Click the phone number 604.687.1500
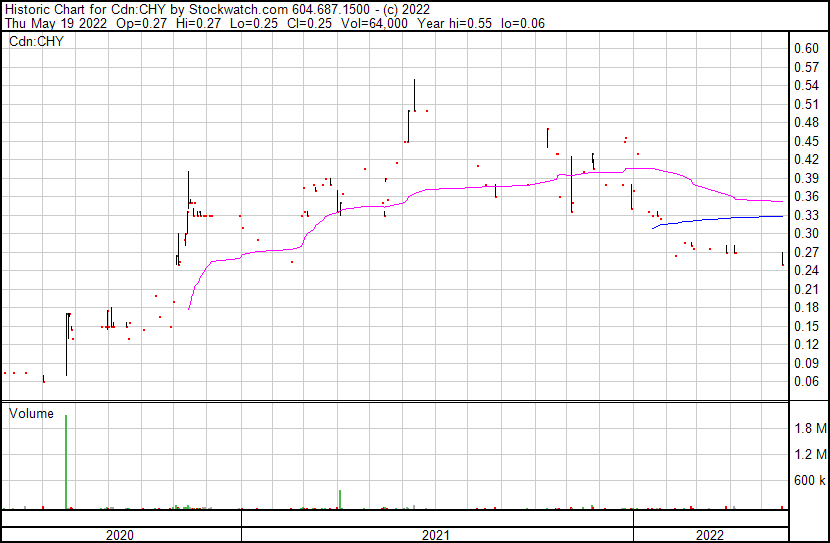 tap(331, 10)
